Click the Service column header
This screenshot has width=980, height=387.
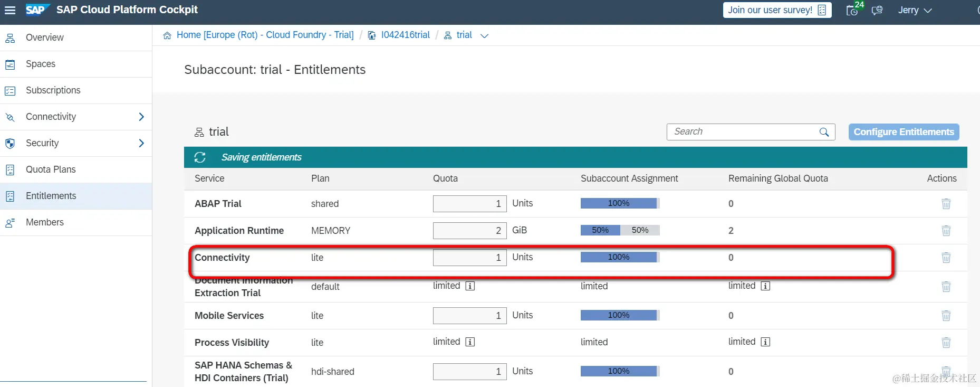click(x=209, y=178)
